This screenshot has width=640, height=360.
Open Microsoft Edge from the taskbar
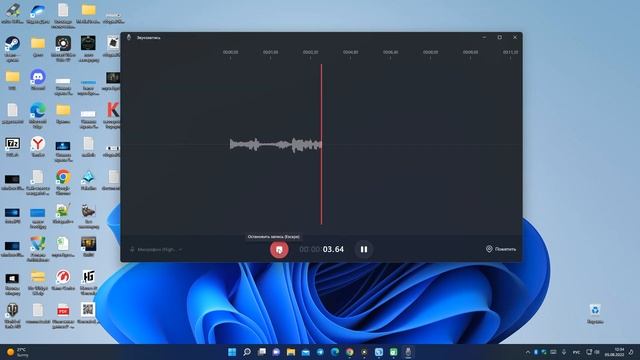pos(335,352)
